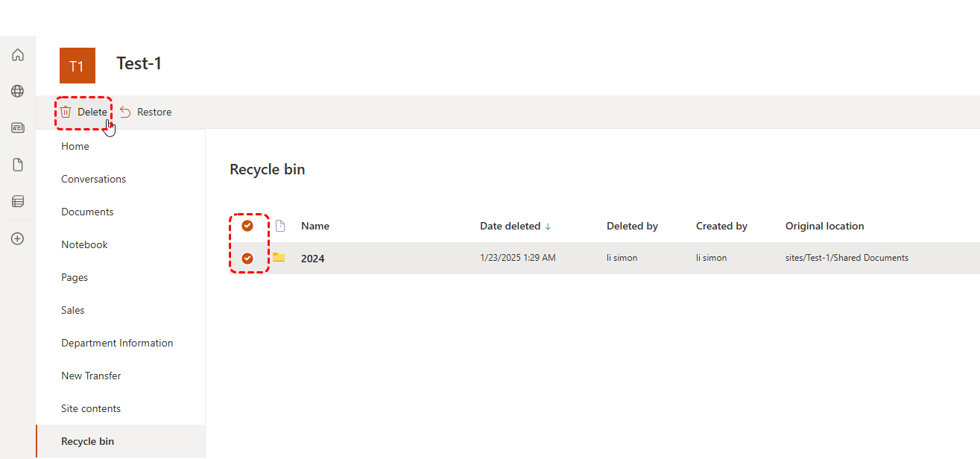Open Documents in the site navigation
This screenshot has height=459, width=980.
(x=87, y=212)
